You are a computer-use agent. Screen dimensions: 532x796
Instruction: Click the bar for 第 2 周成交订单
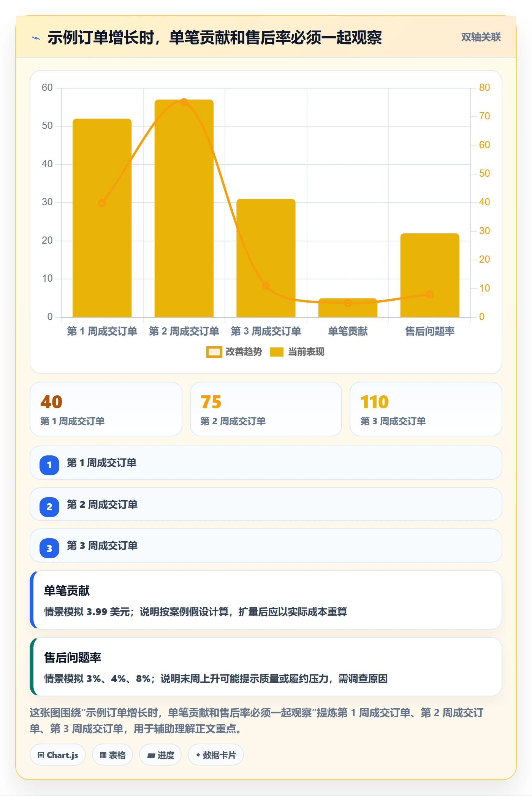(x=184, y=208)
